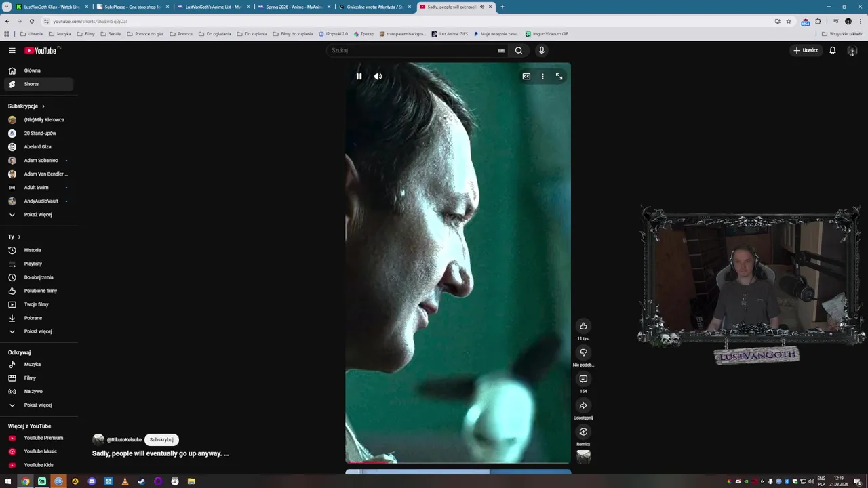Start voice search with microphone icon
868x488 pixels.
pos(541,50)
